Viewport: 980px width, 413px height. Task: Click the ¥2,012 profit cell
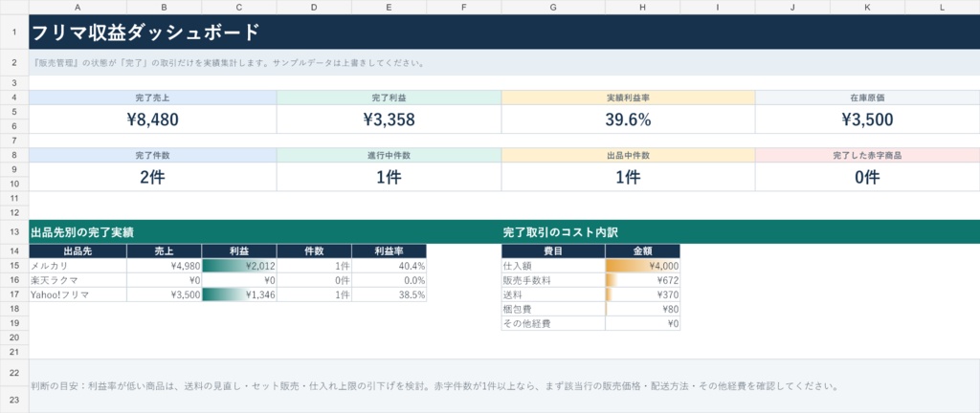click(x=238, y=266)
